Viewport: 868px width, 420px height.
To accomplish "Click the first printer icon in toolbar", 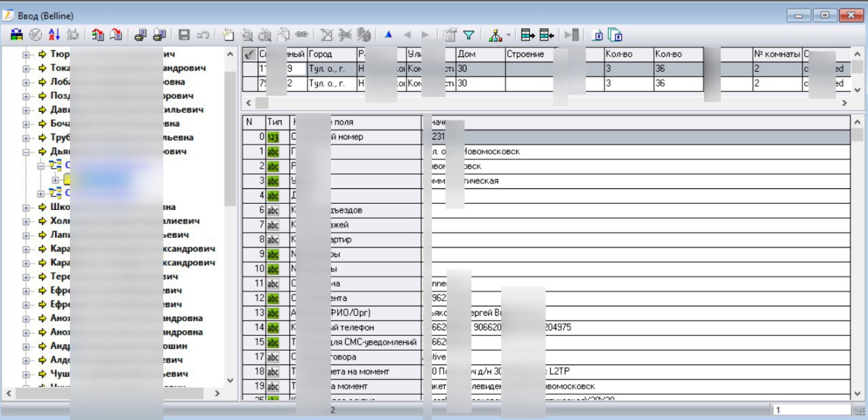I will click(141, 35).
